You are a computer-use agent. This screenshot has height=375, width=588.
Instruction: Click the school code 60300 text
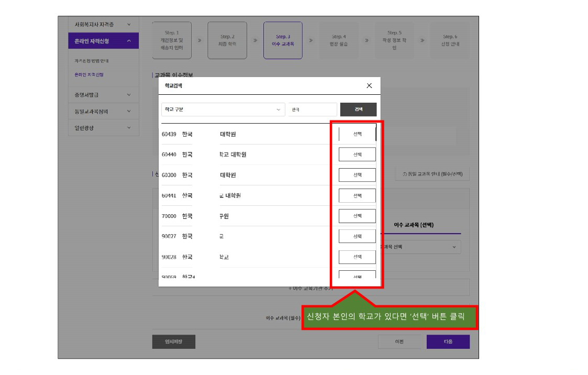pos(169,175)
